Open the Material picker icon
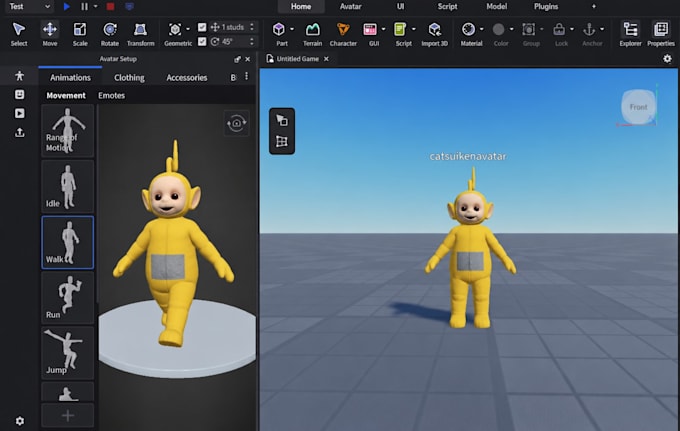This screenshot has height=431, width=680. (x=468, y=29)
